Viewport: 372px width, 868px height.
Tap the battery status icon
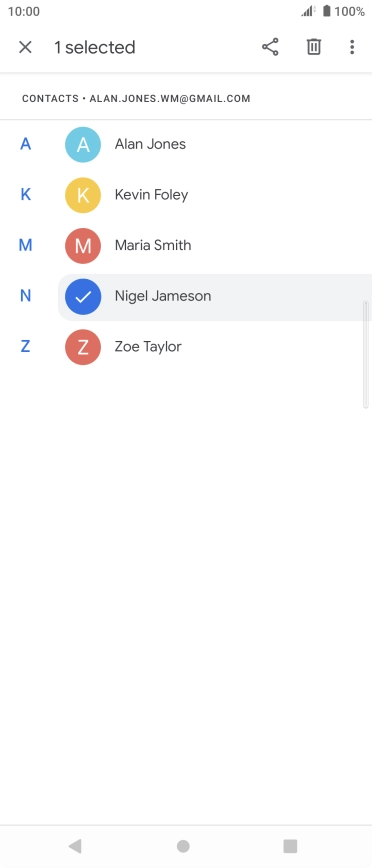[x=327, y=11]
